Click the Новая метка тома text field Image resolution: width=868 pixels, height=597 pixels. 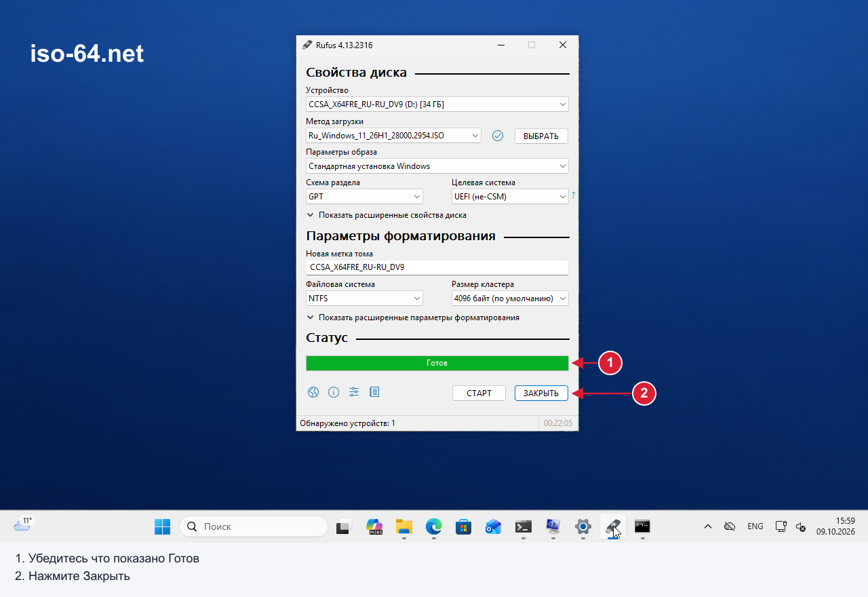pos(437,267)
